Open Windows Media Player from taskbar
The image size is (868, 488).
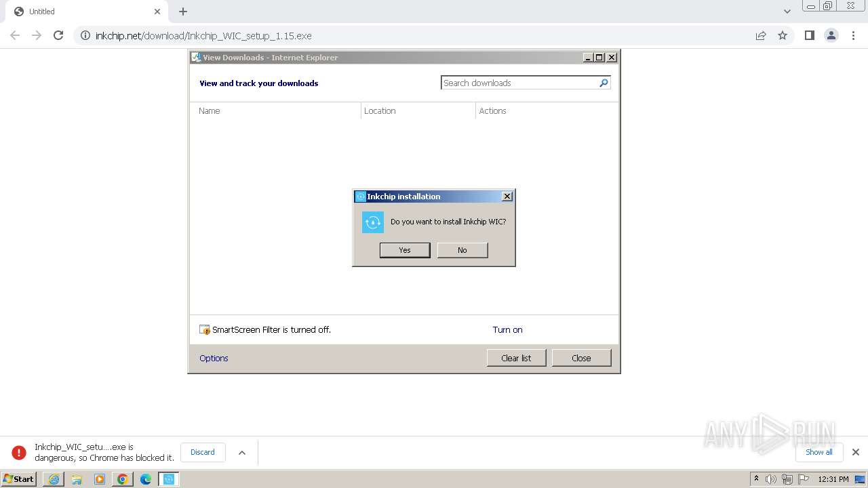100,479
